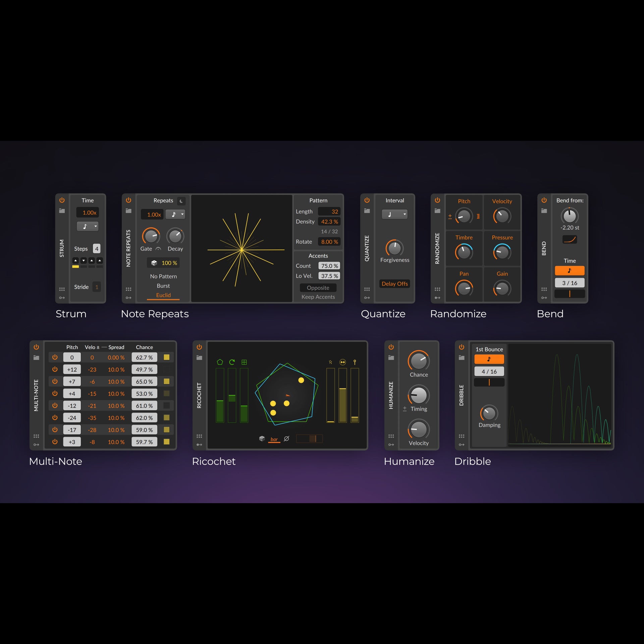Click the second Strum step down-arrow
Screen dimensions: 644x644
84,261
